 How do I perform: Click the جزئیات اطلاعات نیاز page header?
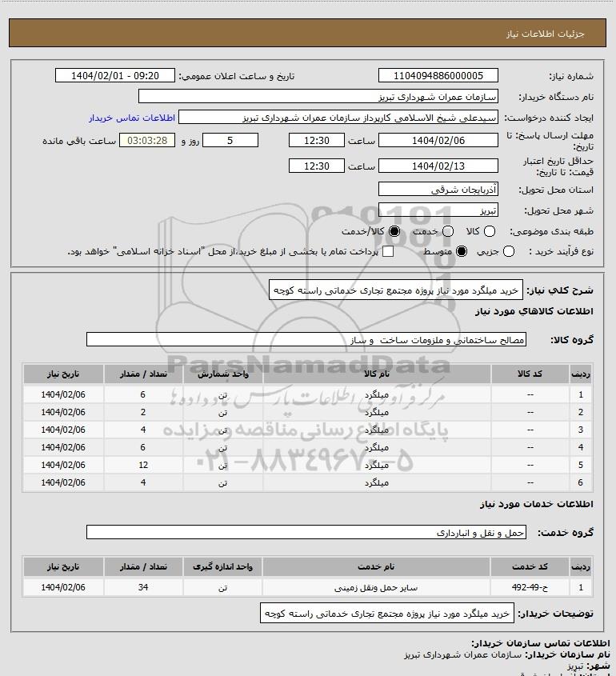(x=546, y=34)
